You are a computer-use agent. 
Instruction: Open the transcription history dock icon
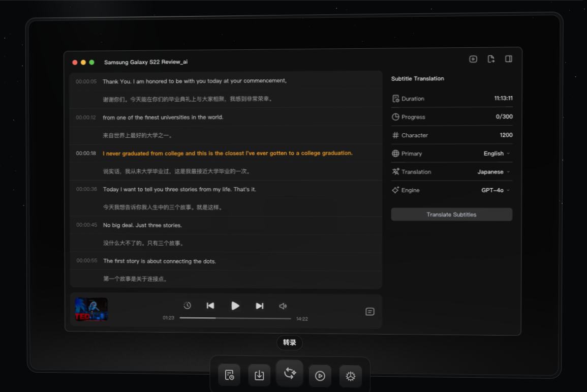tap(229, 376)
